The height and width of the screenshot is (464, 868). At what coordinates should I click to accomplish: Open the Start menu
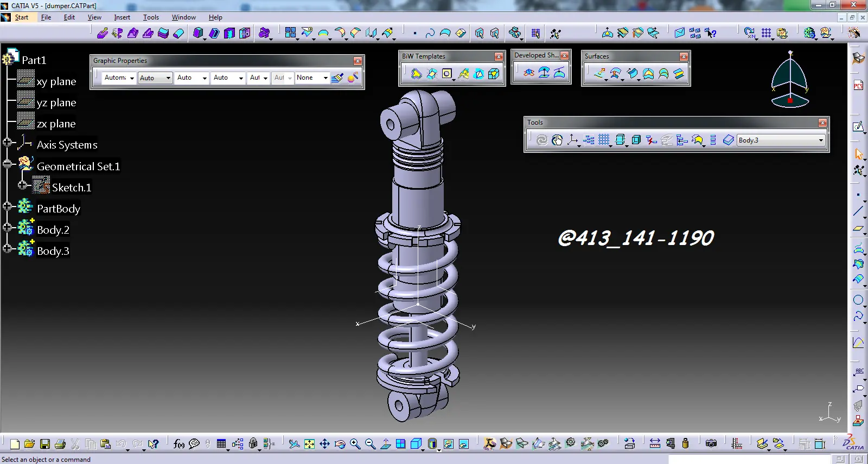coord(21,17)
